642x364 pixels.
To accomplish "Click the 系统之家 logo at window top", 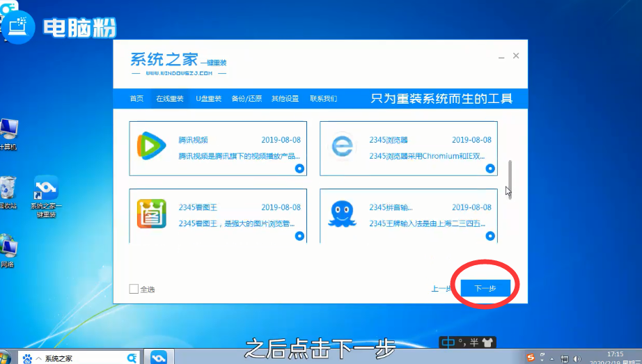I will point(178,63).
